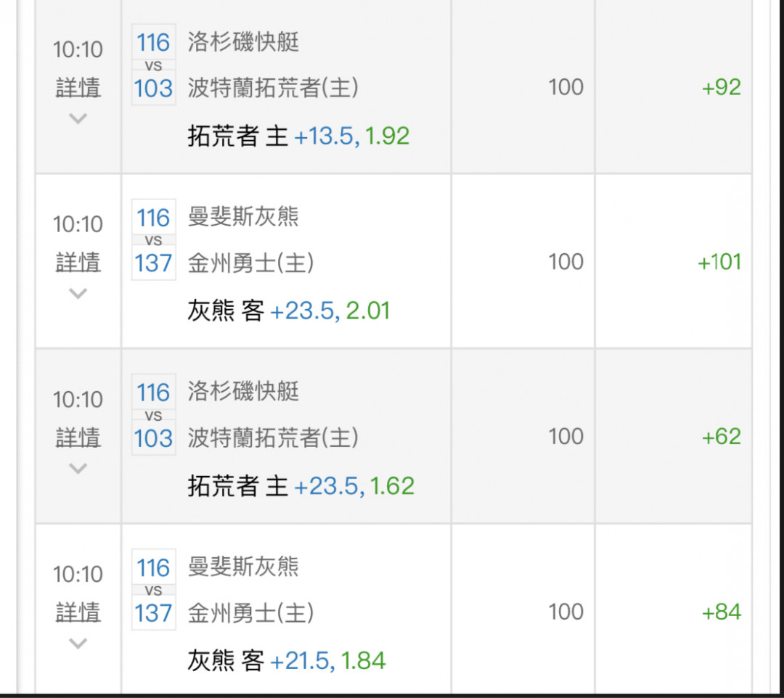
Task: Open 詳情 link for the 灰熊 +21.5 bet
Action: (78, 612)
